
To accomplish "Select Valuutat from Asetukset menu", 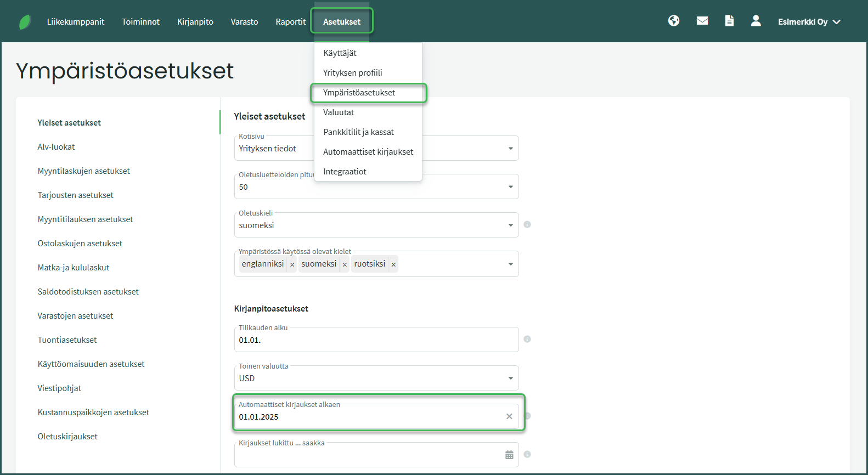I will (339, 112).
